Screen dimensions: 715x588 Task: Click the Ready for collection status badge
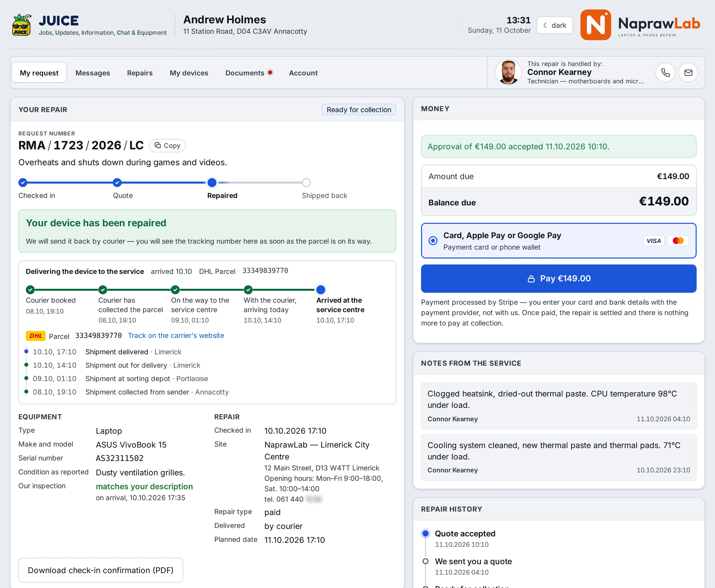point(359,110)
